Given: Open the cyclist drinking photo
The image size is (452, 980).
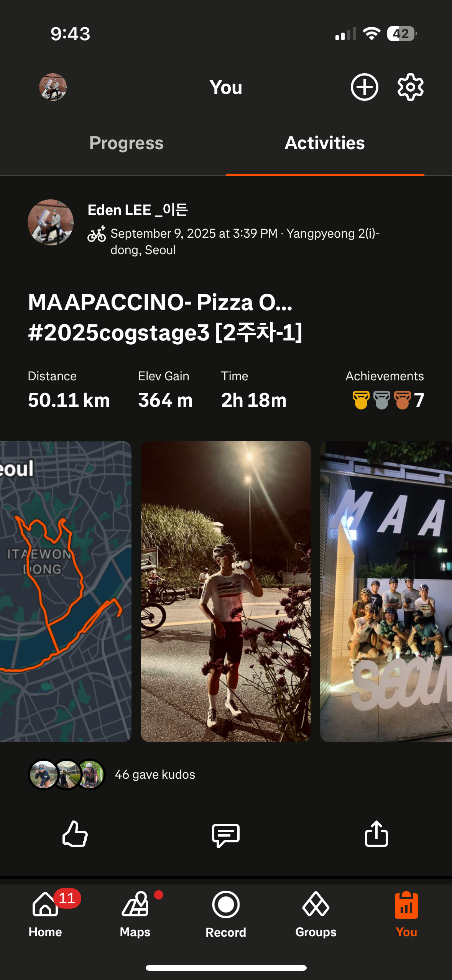Looking at the screenshot, I should (x=225, y=591).
